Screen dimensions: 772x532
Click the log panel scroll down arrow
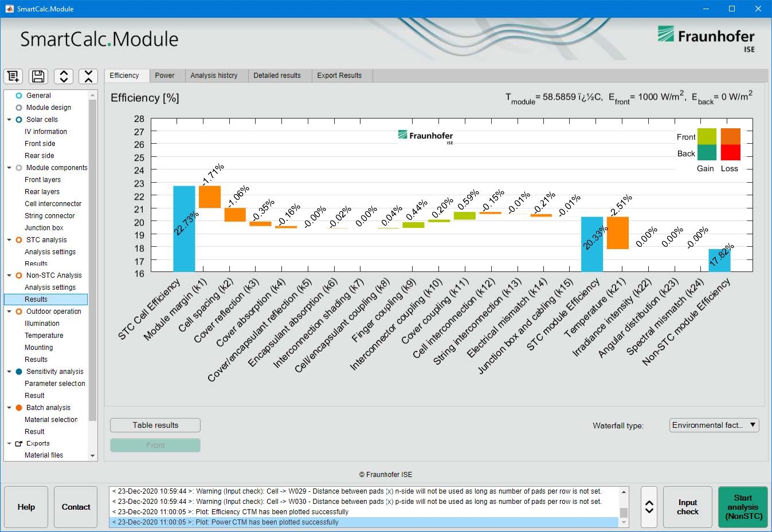coord(624,522)
